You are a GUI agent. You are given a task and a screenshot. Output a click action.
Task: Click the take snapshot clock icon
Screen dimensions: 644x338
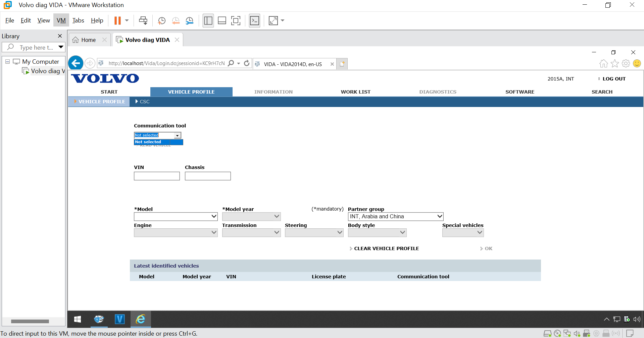pos(161,21)
